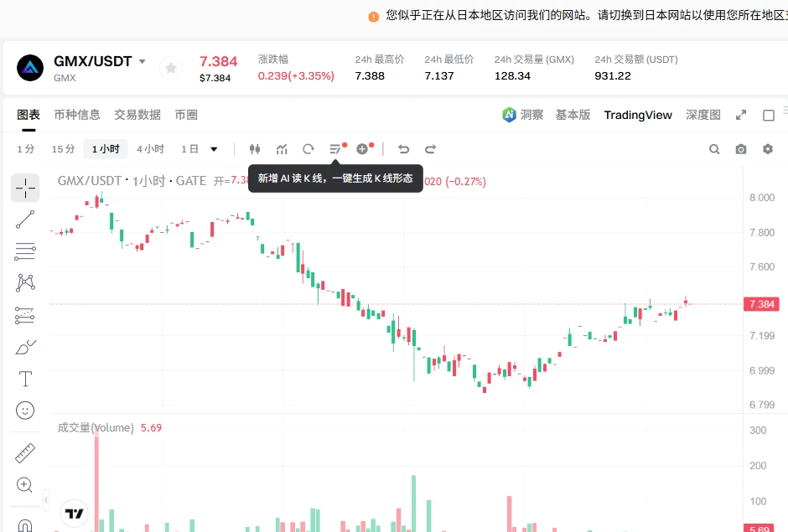Click the GMX coin logo
The width and height of the screenshot is (788, 532).
point(30,68)
